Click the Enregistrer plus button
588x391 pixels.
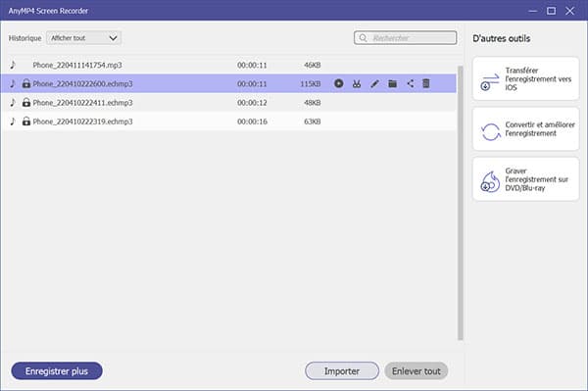point(57,371)
